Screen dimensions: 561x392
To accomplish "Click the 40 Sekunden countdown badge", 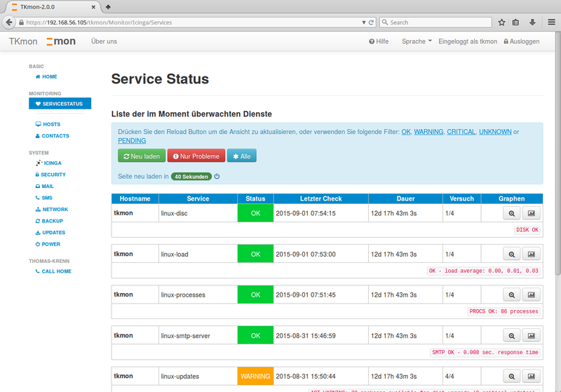I will click(x=191, y=176).
